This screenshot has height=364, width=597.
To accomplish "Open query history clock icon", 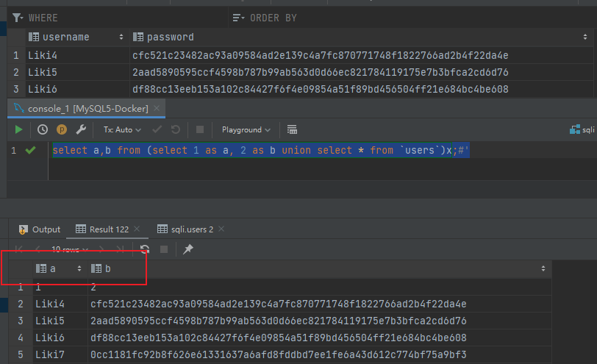I will [43, 129].
